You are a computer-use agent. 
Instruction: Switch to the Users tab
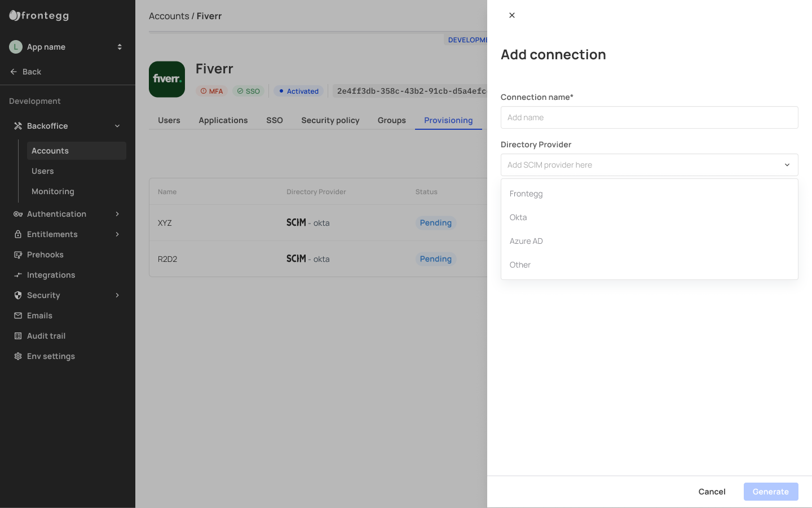pyautogui.click(x=169, y=120)
